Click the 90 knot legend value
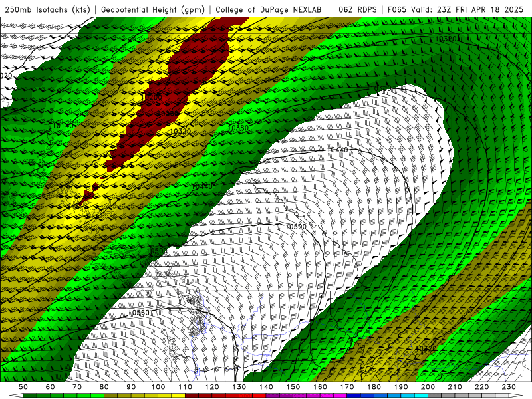The height and width of the screenshot is (399, 532). 131,387
